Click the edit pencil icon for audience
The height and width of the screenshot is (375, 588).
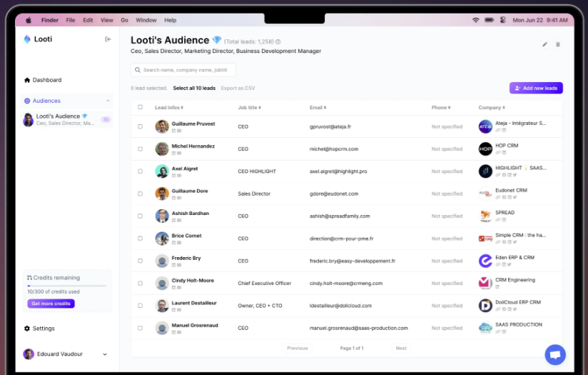tap(544, 44)
